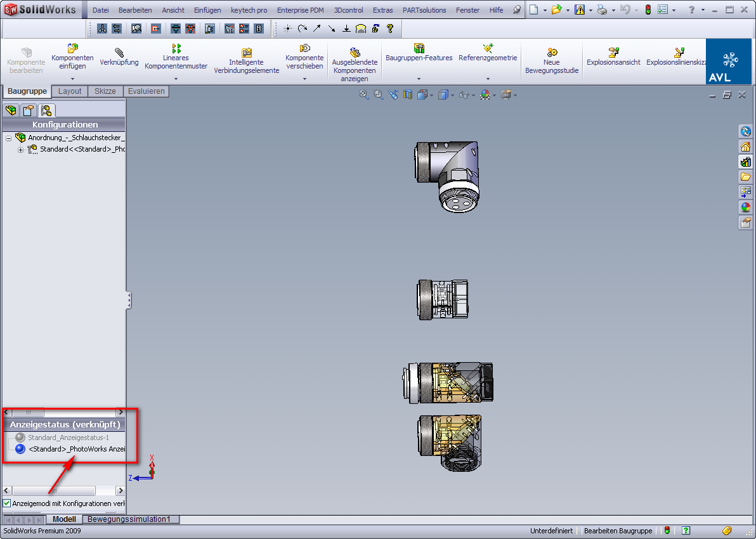Screen dimensions: 756x539
Task: Expand the Standard configuration tree node
Action: [20, 150]
